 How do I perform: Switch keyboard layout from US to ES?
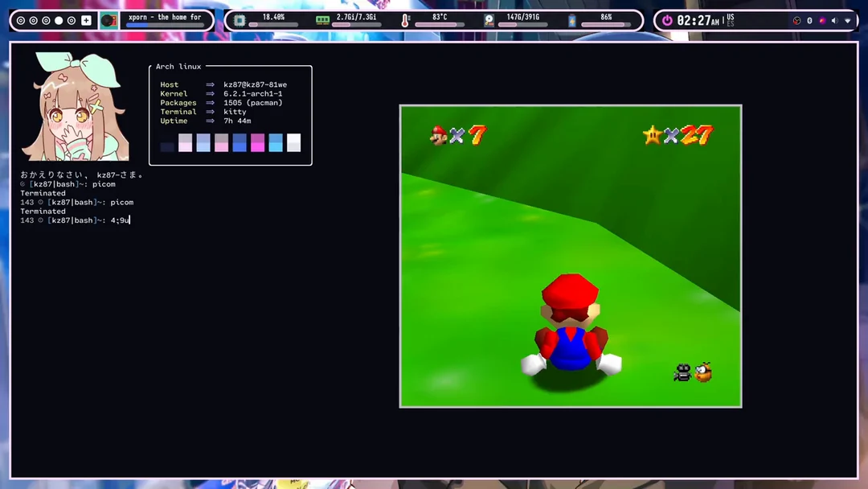(732, 20)
